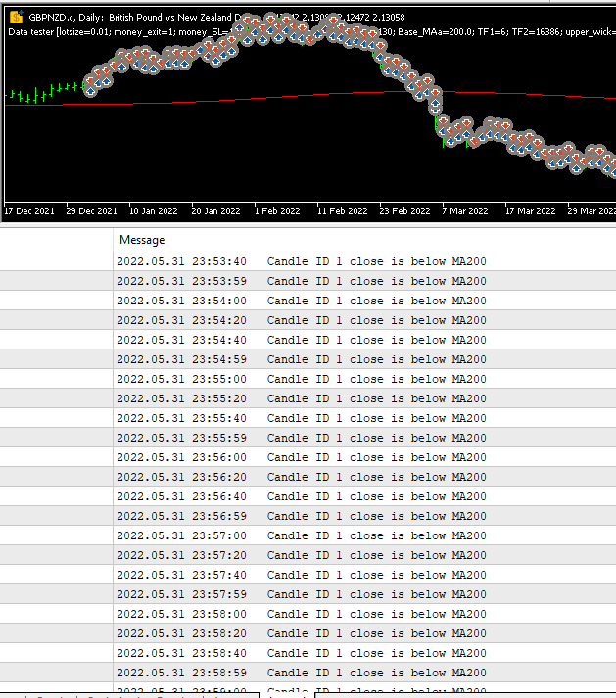Select the log row timestamped 23:54:40
Screen dimensions: 616x698
click(308, 340)
